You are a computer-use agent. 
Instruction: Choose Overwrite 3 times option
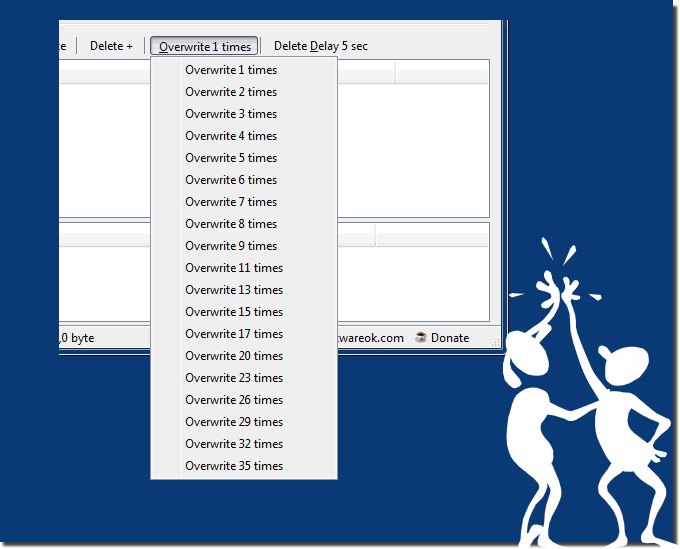[244, 114]
